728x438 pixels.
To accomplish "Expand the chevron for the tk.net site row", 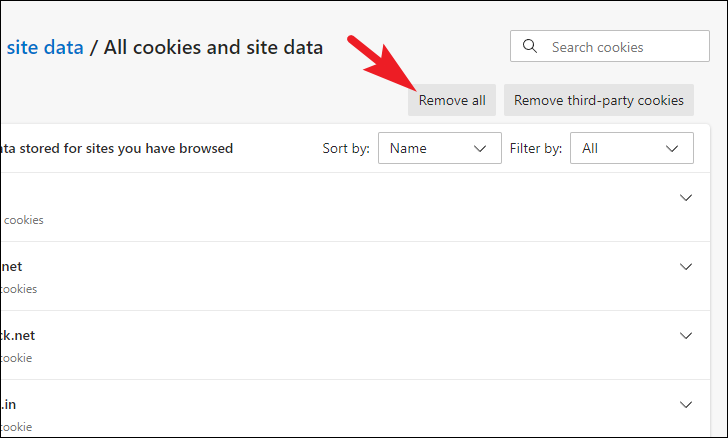I will click(686, 335).
